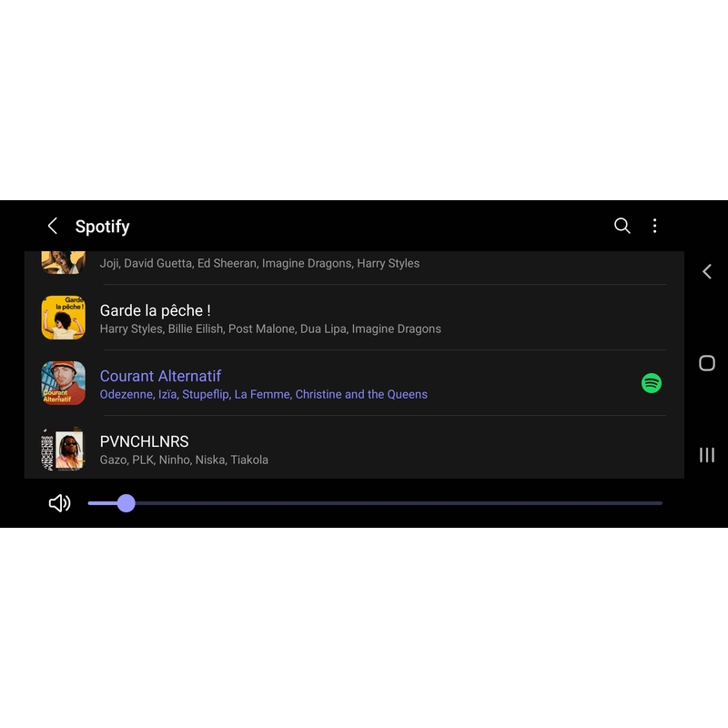Click the PVNCHLNRS cover thumbnail
Image resolution: width=728 pixels, height=728 pixels.
pyautogui.click(x=63, y=449)
